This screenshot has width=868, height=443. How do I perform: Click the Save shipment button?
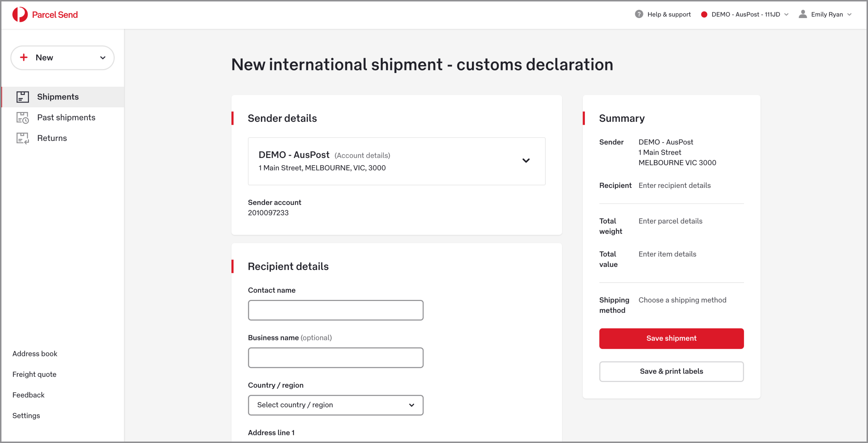click(671, 339)
